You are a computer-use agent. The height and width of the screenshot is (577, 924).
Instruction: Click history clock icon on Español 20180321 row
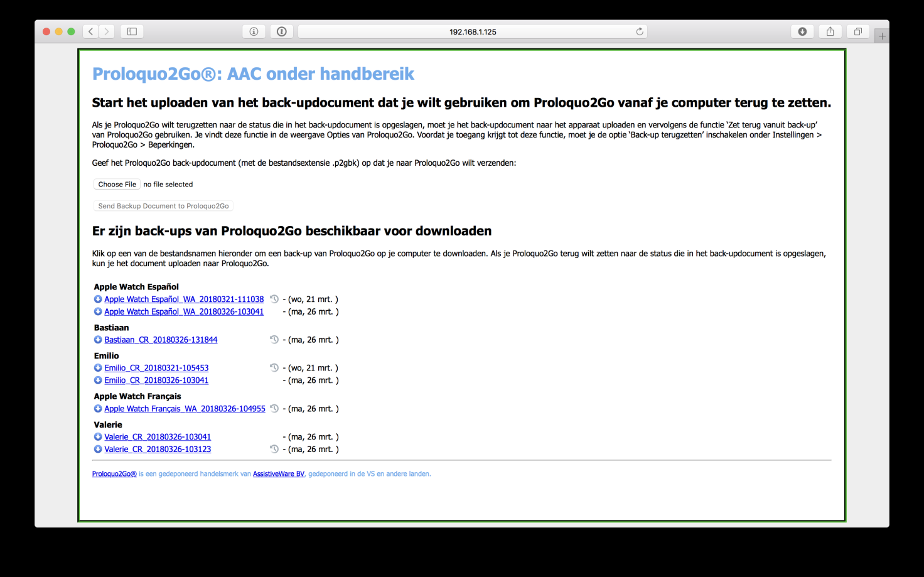click(x=274, y=299)
